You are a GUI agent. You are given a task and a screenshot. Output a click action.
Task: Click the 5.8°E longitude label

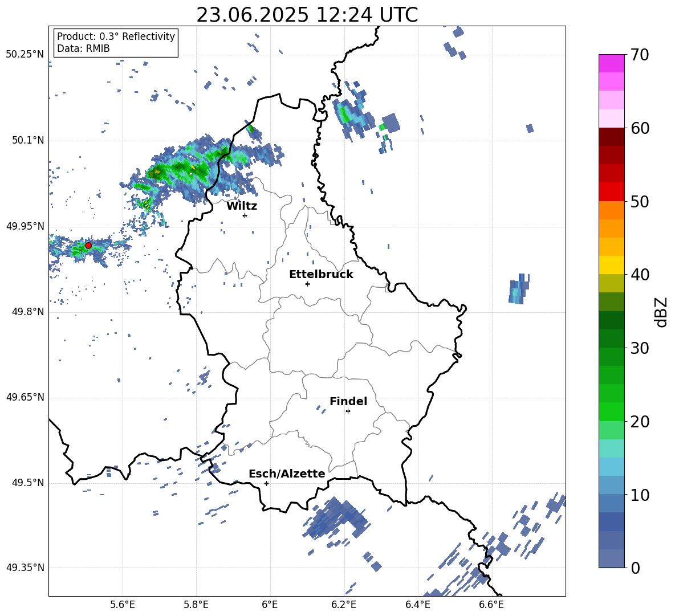196,605
